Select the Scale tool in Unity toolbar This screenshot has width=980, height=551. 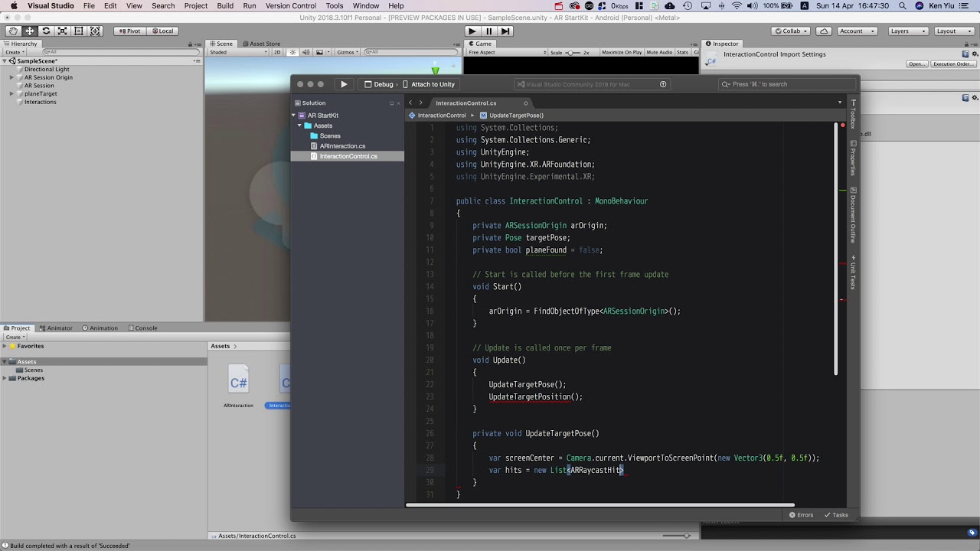(62, 31)
